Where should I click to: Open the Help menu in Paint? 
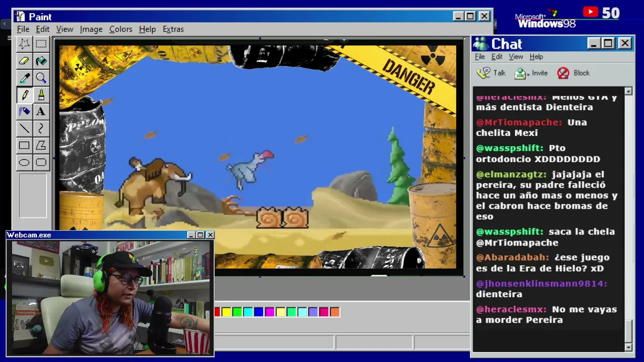tap(147, 29)
